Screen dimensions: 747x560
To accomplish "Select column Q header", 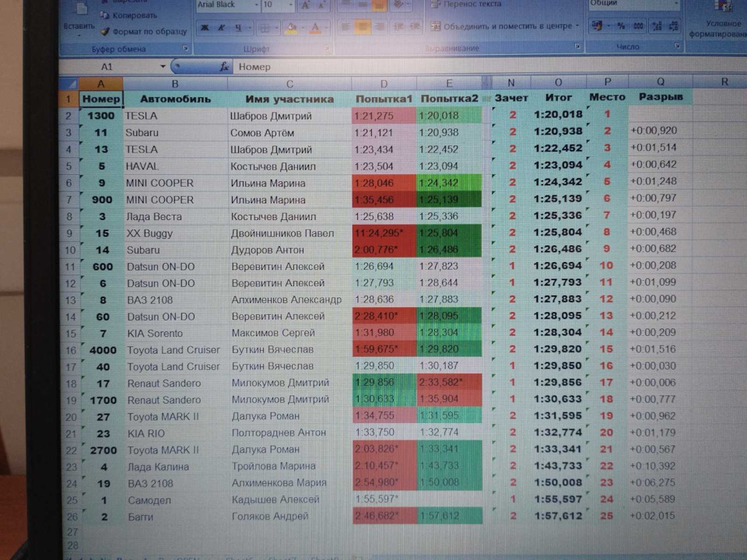I will click(661, 82).
